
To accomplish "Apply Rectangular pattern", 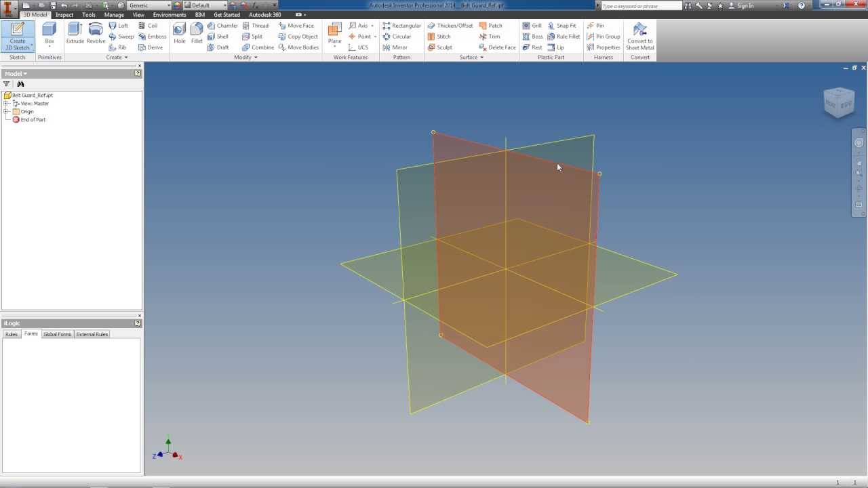I will click(x=401, y=26).
